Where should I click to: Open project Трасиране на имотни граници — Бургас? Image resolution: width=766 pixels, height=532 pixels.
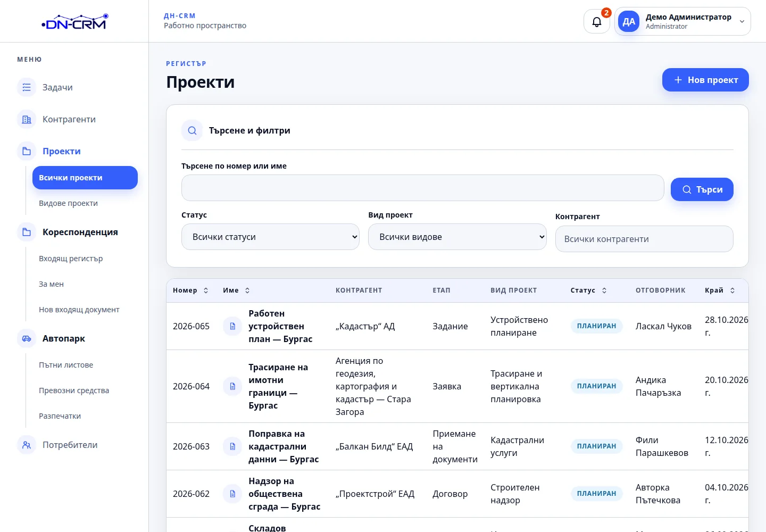(x=278, y=386)
